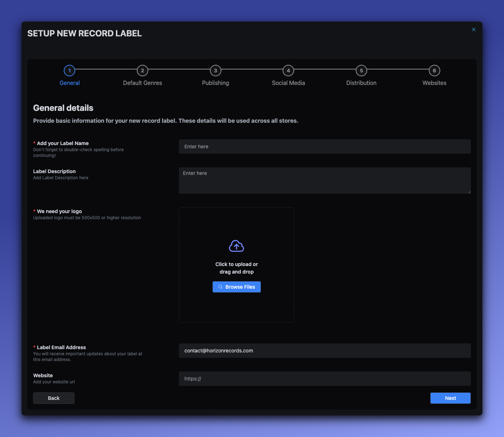Switch to the Default Genres step label
The width and height of the screenshot is (504, 437).
pyautogui.click(x=143, y=83)
